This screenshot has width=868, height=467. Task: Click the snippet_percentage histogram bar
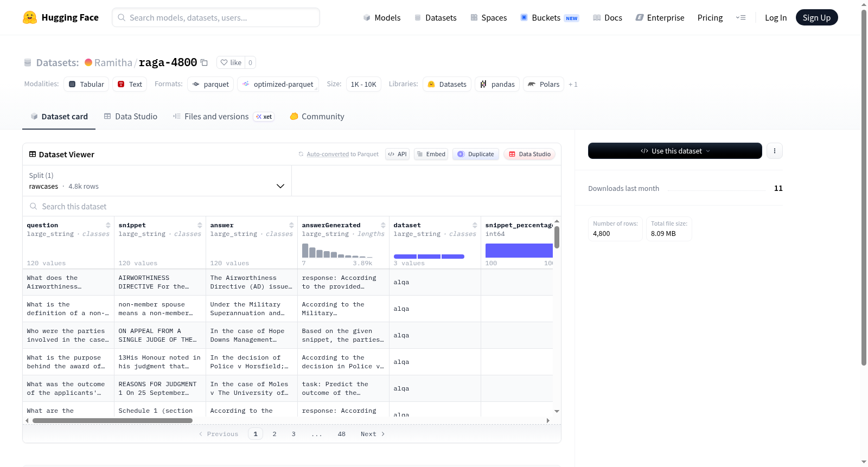tap(519, 250)
